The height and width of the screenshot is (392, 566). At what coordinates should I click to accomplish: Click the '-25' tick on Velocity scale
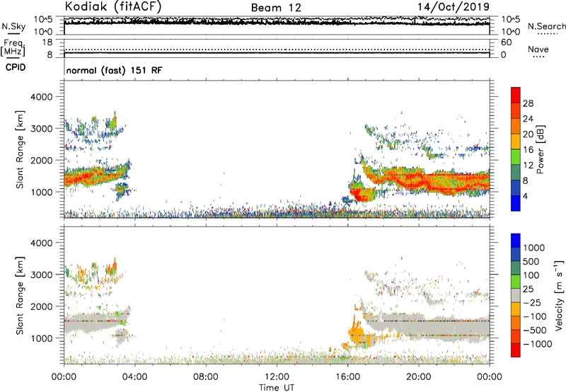532,303
